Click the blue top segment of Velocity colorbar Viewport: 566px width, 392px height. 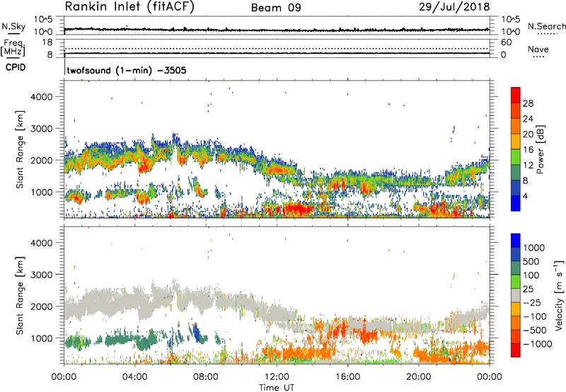516,241
